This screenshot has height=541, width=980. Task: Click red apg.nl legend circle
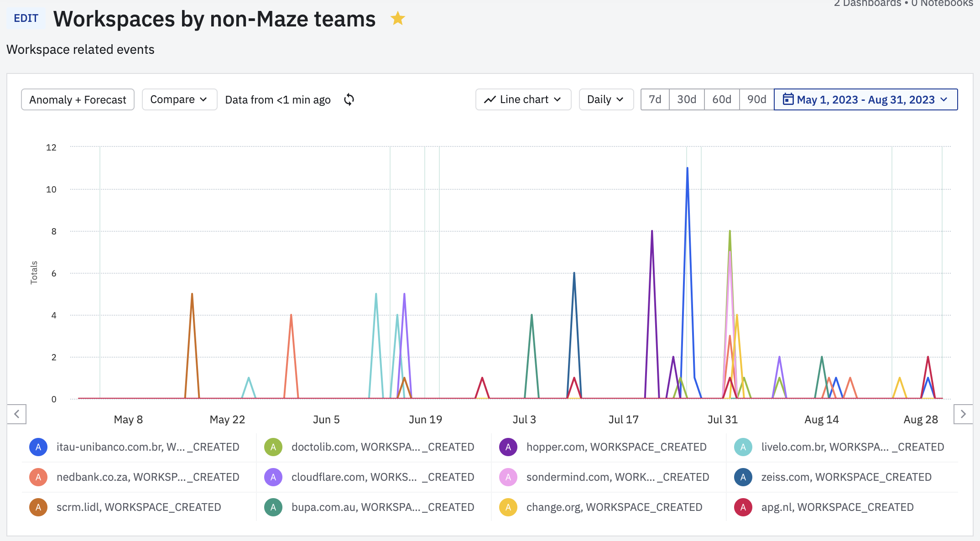click(743, 507)
